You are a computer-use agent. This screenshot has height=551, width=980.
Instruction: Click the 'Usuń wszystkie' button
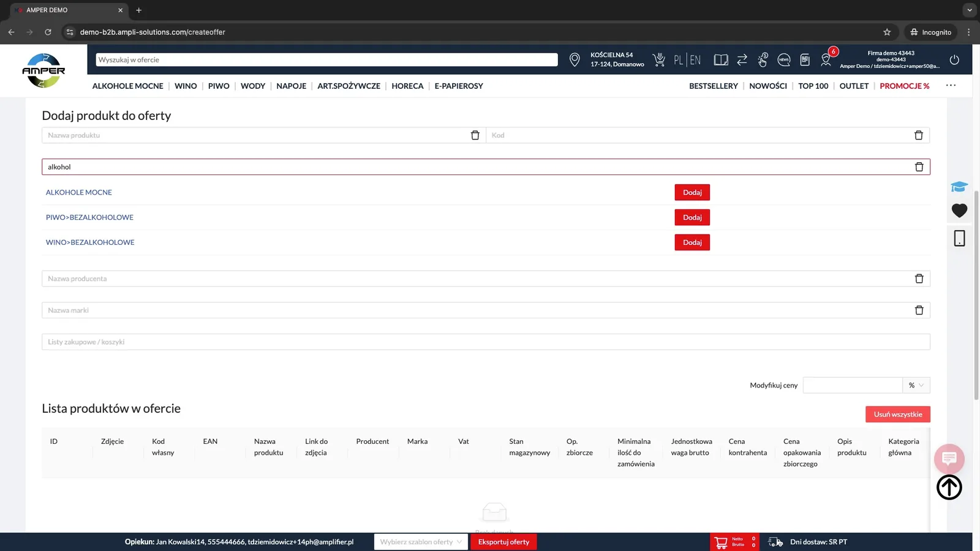[x=898, y=414]
